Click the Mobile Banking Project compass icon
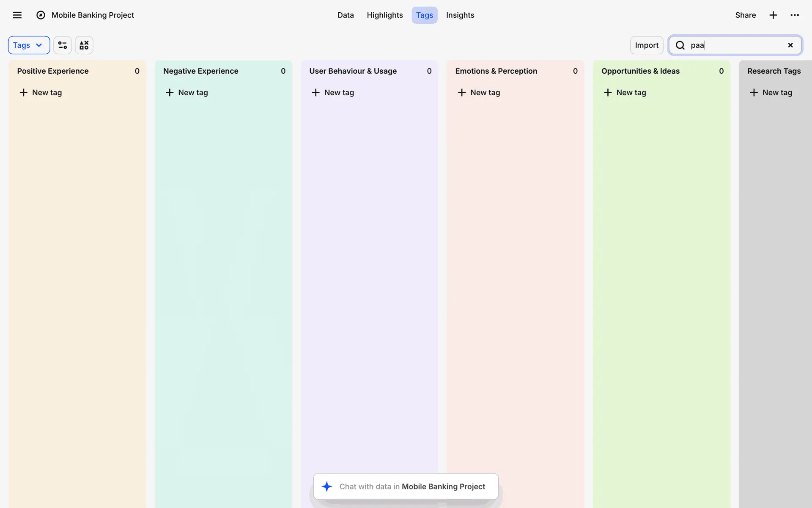This screenshot has height=508, width=812. click(x=41, y=15)
